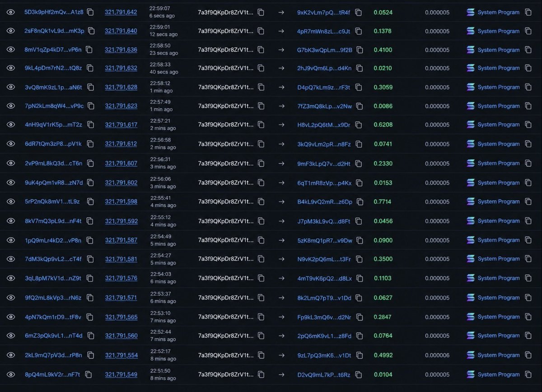Visit recipient account H8vL2pQ6tM...x9Dr
This screenshot has height=392, width=542.
tap(323, 125)
